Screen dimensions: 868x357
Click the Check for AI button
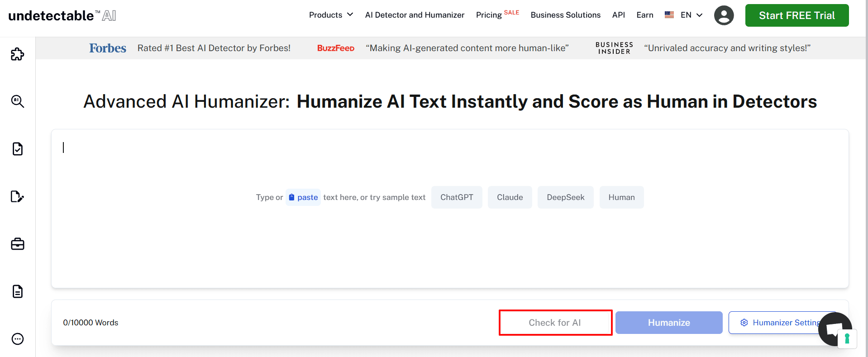[555, 323]
